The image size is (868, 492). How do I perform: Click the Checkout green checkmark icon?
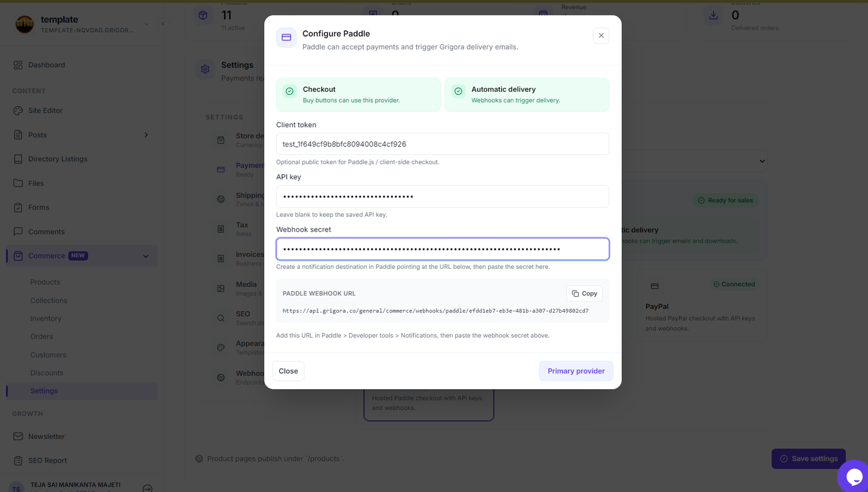290,91
